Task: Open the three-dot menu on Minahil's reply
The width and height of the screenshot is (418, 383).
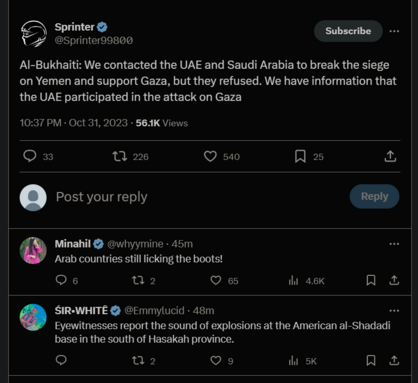Action: click(x=394, y=244)
